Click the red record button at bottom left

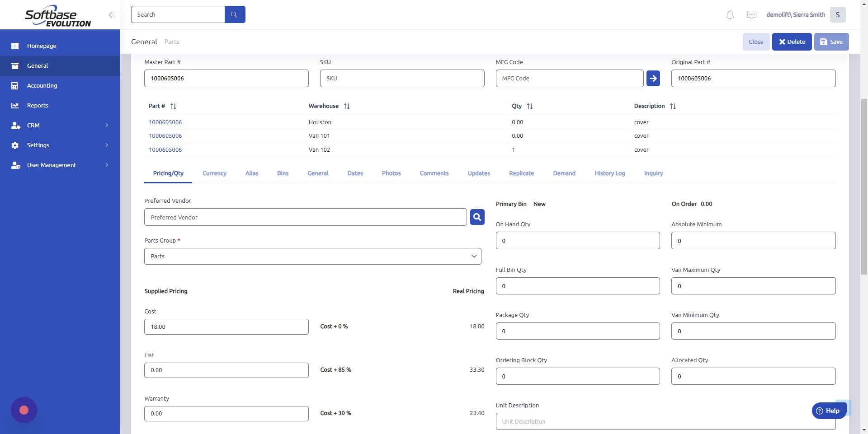(x=24, y=410)
